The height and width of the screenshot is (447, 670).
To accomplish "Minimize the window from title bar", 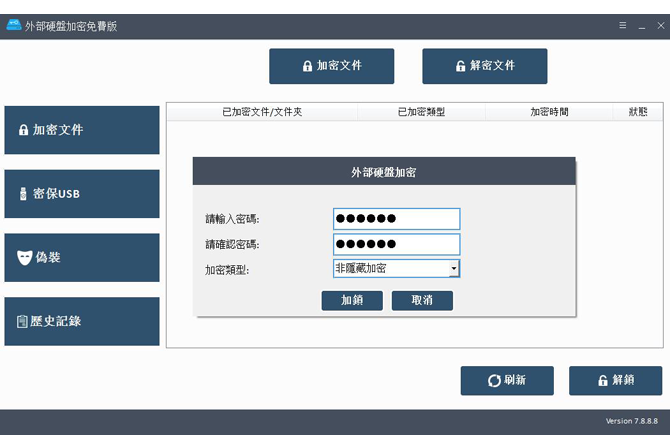I will tap(641, 26).
